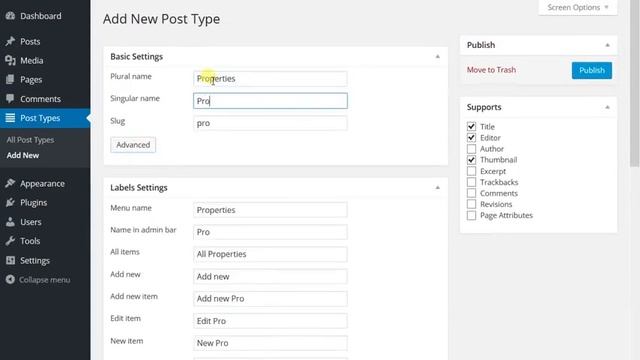Click the Add new input field

coord(270,276)
